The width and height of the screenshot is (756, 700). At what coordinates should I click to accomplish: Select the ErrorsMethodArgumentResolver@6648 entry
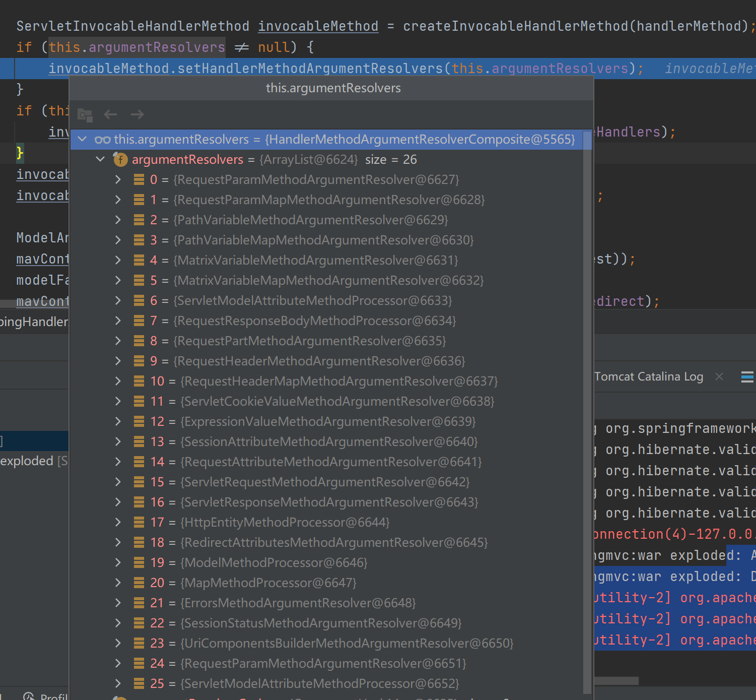298,603
